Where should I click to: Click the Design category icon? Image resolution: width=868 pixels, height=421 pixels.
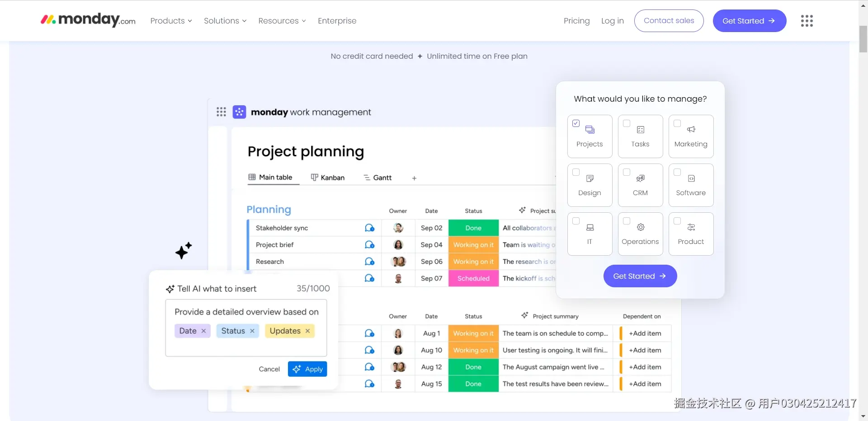(x=590, y=178)
